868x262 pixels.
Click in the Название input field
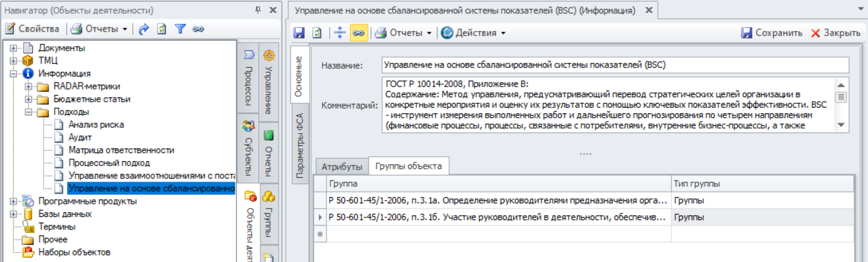(614, 65)
